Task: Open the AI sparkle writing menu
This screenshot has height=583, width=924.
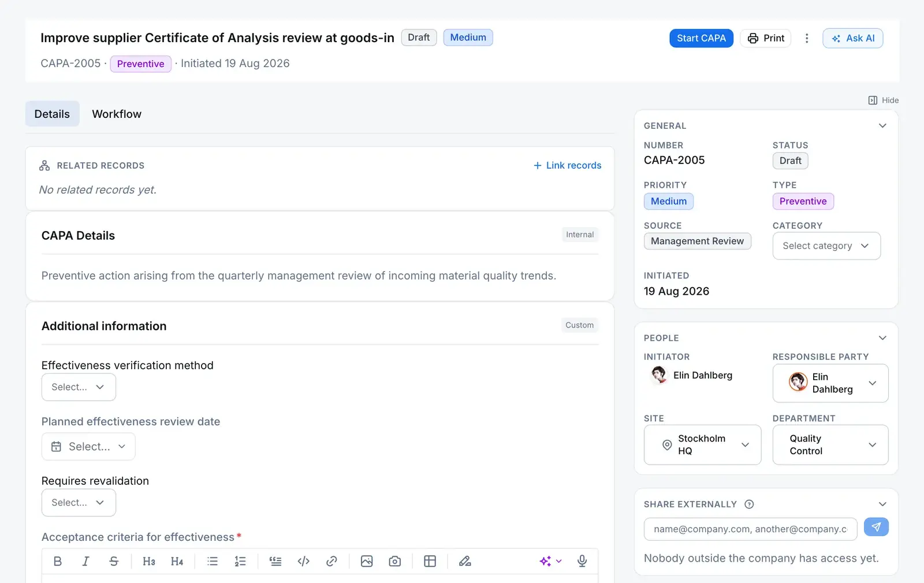Action: pos(550,561)
